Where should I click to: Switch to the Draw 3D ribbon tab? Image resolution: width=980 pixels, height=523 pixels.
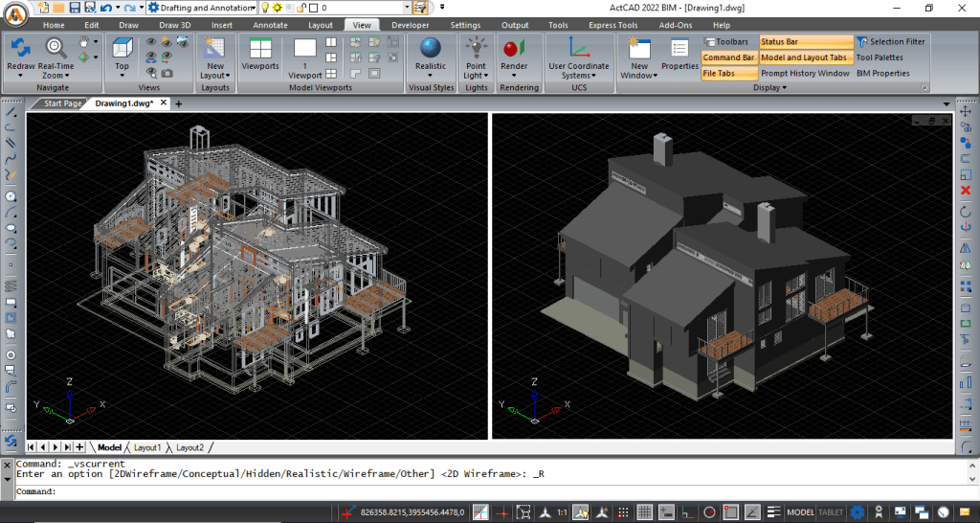pyautogui.click(x=173, y=25)
